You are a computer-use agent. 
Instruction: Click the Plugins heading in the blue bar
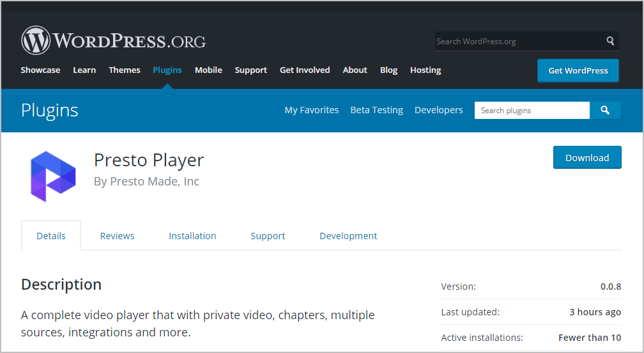pos(49,110)
